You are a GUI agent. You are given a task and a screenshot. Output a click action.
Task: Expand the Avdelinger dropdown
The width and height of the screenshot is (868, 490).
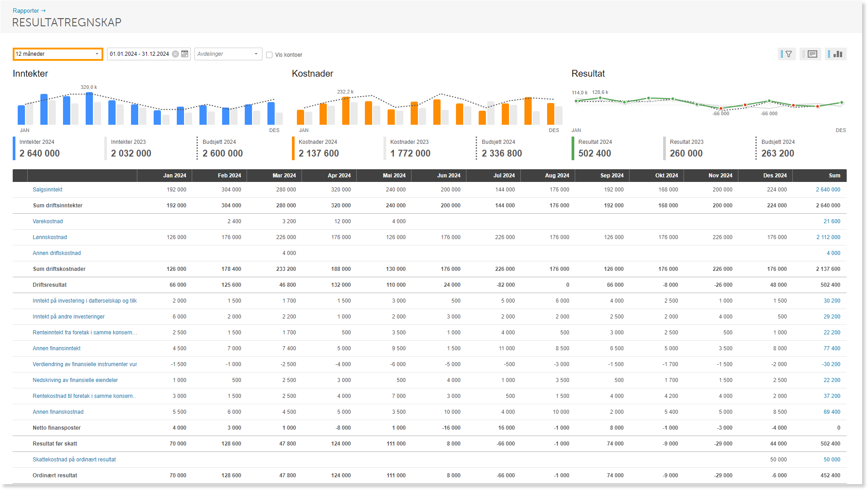tap(228, 54)
